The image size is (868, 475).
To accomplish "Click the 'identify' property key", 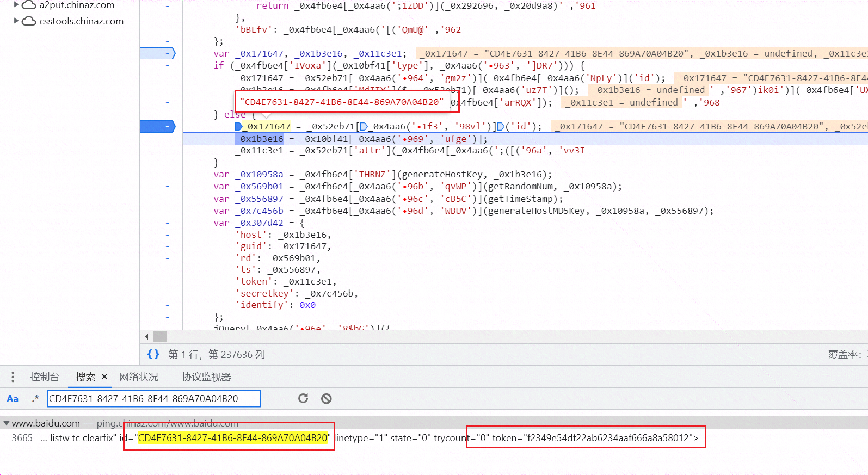I will [x=262, y=305].
